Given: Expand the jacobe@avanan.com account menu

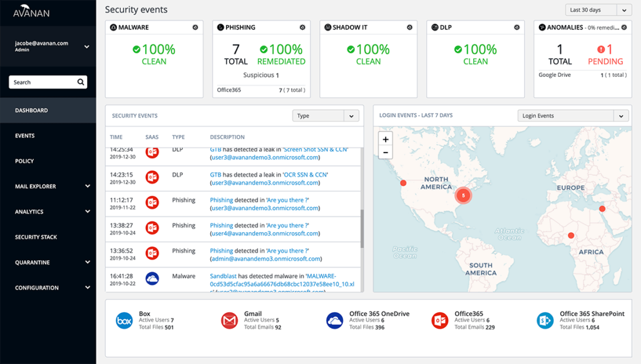Looking at the screenshot, I should click(86, 46).
